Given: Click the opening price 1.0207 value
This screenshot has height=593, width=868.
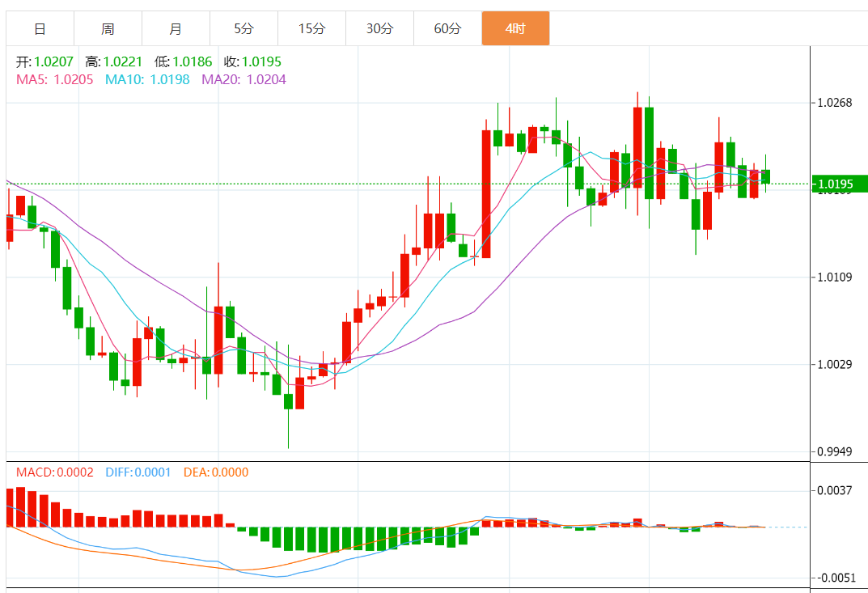Looking at the screenshot, I should point(53,61).
